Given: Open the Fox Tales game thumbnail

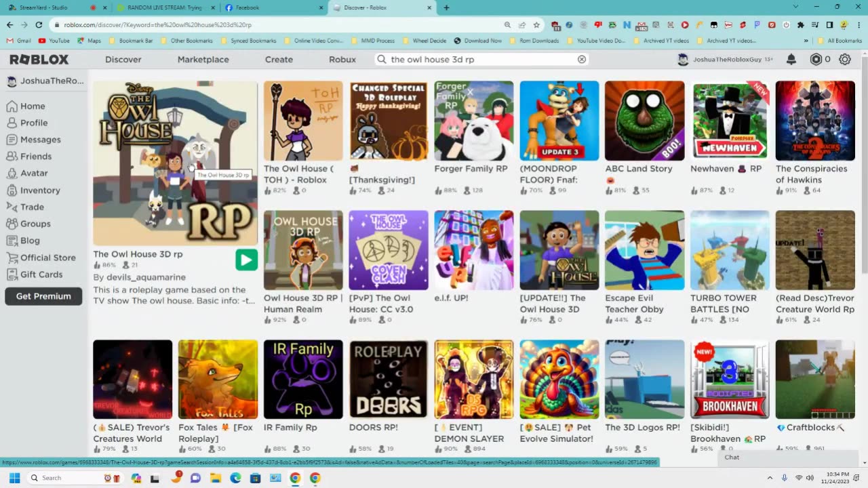Looking at the screenshot, I should coord(218,380).
